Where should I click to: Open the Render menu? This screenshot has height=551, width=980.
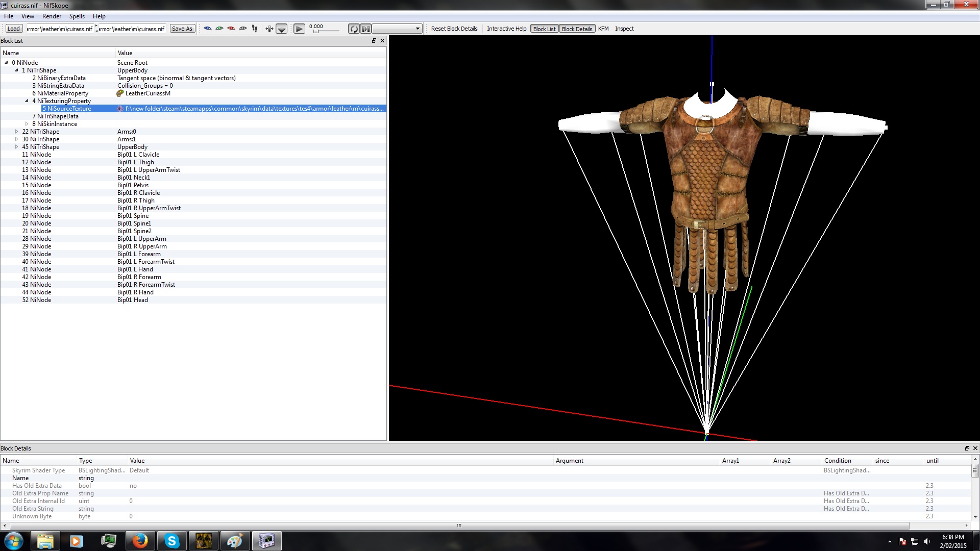pos(52,16)
